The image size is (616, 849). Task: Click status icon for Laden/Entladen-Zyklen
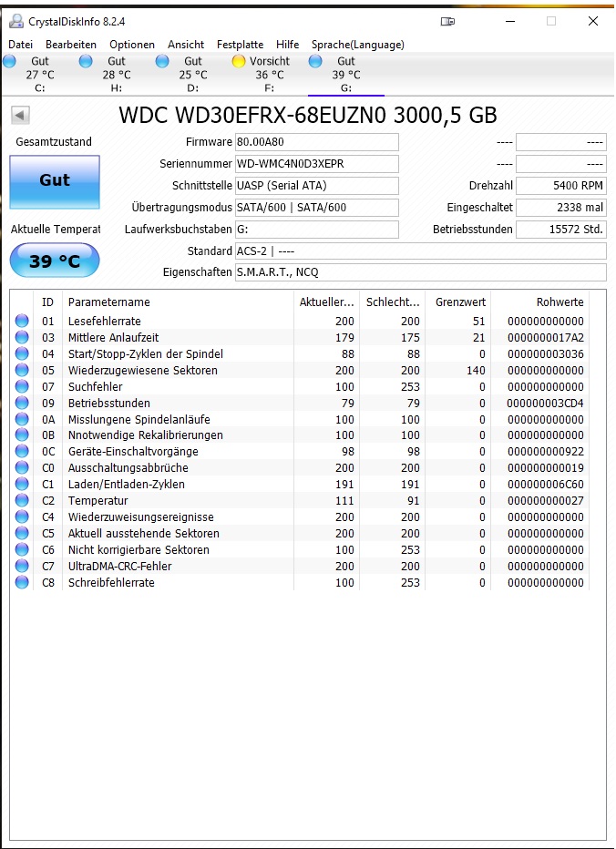tap(22, 484)
